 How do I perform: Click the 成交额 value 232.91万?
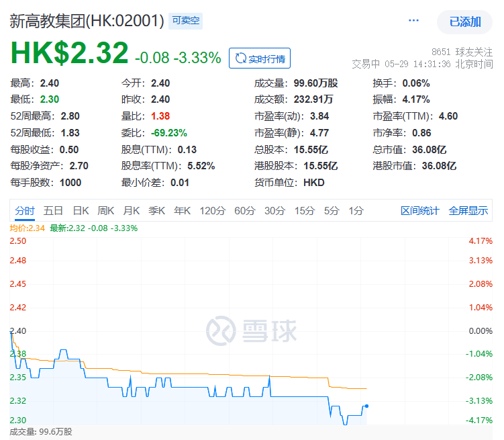click(x=313, y=99)
